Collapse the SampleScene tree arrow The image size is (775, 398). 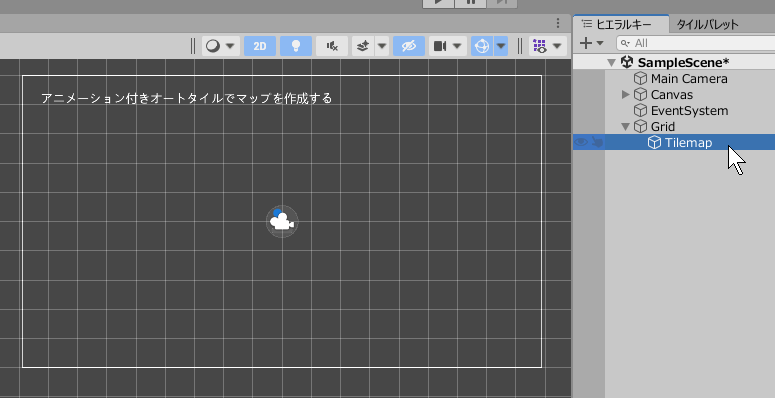tap(612, 62)
